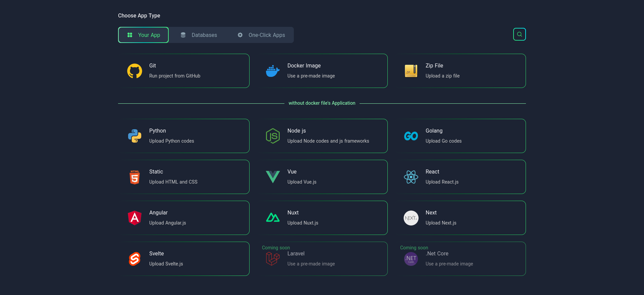Click the Docker whale icon
Image resolution: width=644 pixels, height=295 pixels.
tap(273, 71)
